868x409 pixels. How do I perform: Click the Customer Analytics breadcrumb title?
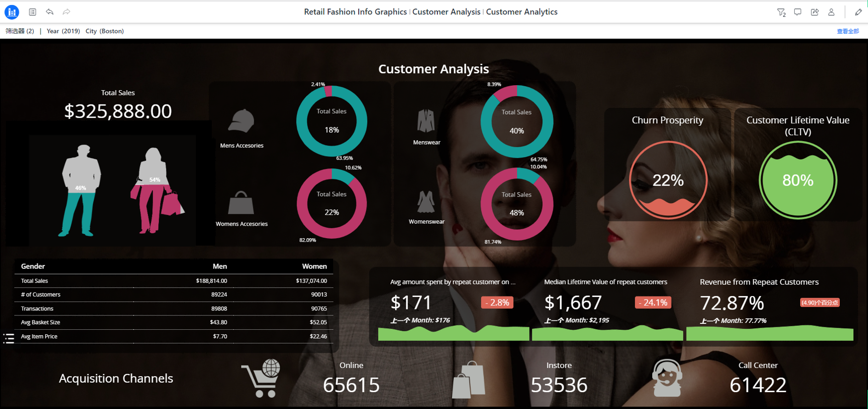[x=522, y=12]
